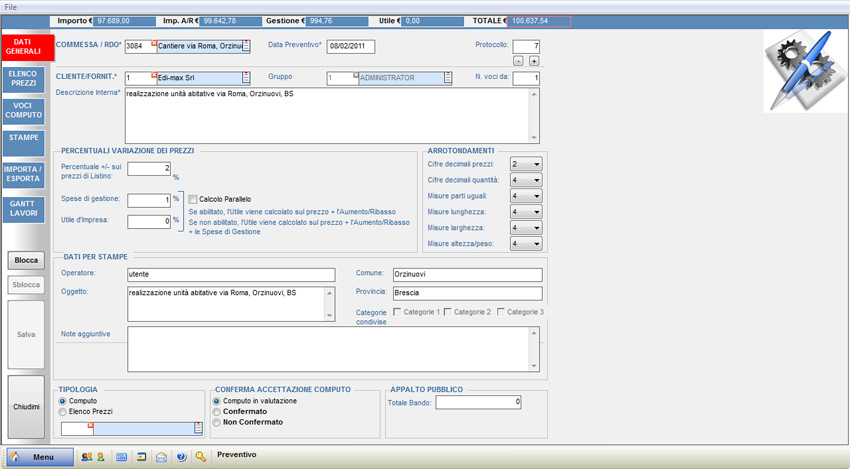
Task: Increase Protocollo with the plus button
Action: click(534, 61)
